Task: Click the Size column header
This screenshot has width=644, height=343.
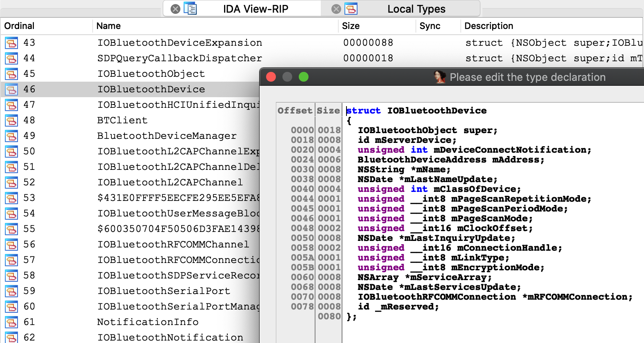Action: pos(351,26)
